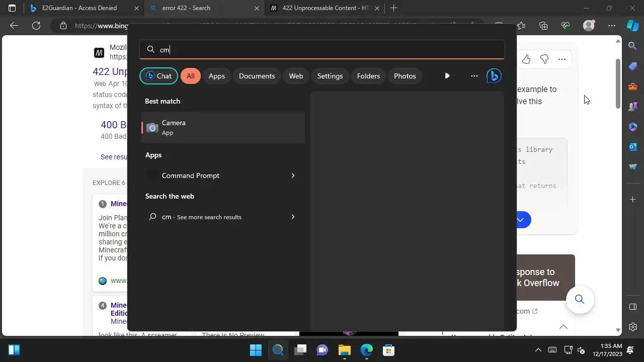Open Edge tab actions menu icon
The height and width of the screenshot is (362, 644).
[12, 8]
